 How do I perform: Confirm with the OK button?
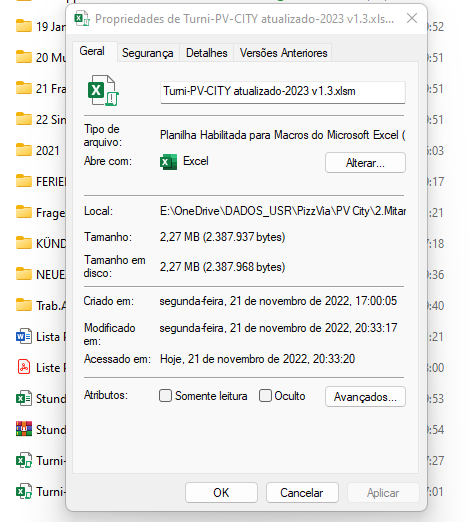point(221,492)
